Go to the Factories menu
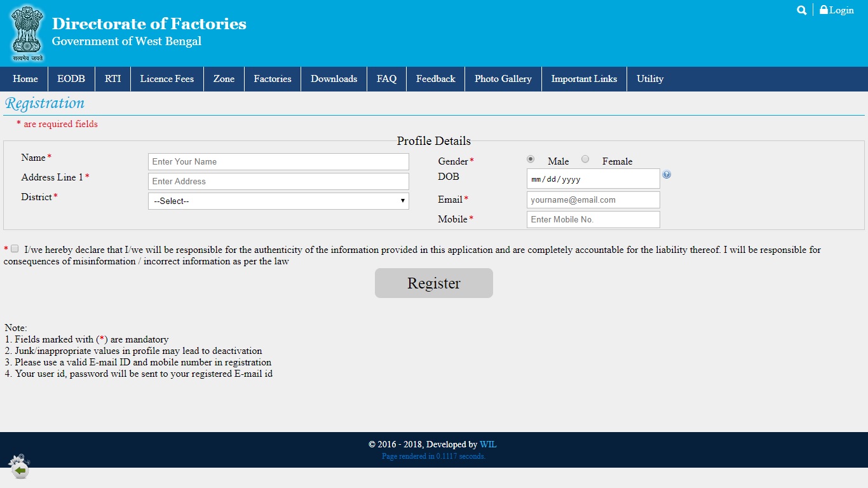The height and width of the screenshot is (488, 868). (272, 79)
